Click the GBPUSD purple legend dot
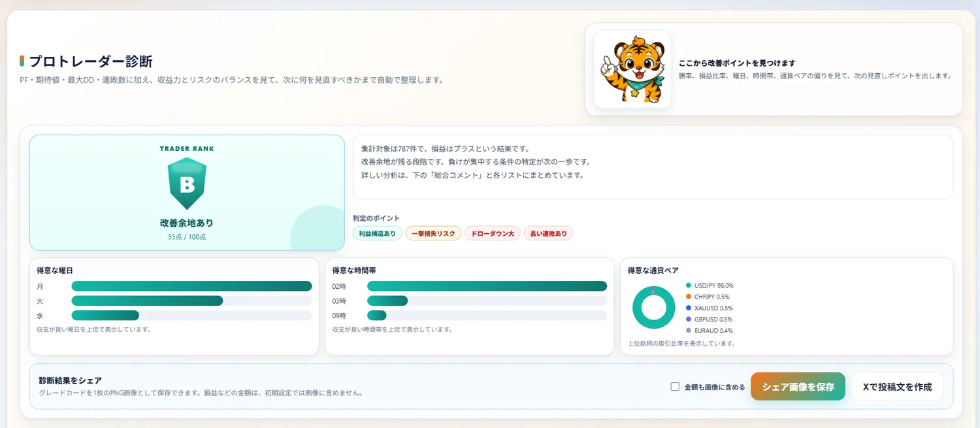Image resolution: width=980 pixels, height=428 pixels. click(x=689, y=319)
